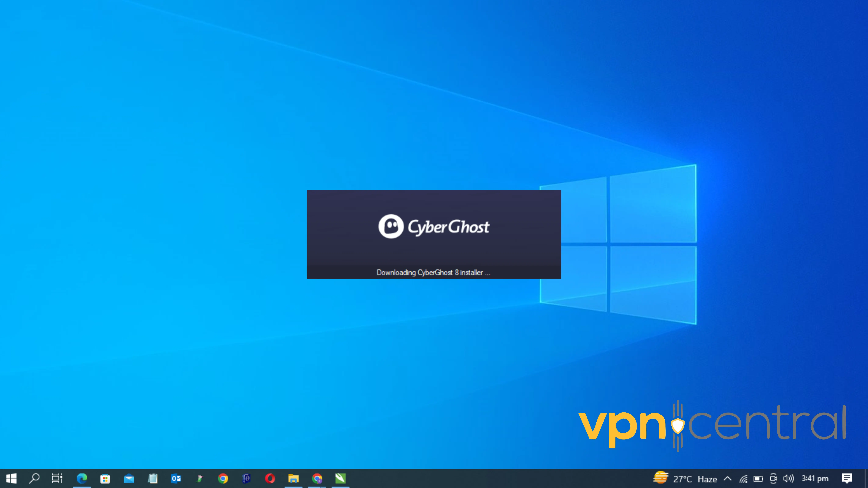Open the Action Center notifications icon
This screenshot has height=488, width=868.
(x=847, y=478)
